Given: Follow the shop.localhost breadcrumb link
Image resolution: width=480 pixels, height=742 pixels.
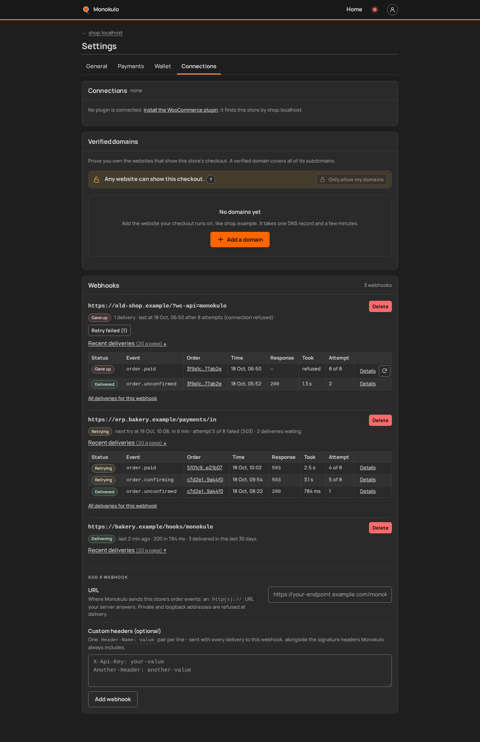Looking at the screenshot, I should click(105, 33).
